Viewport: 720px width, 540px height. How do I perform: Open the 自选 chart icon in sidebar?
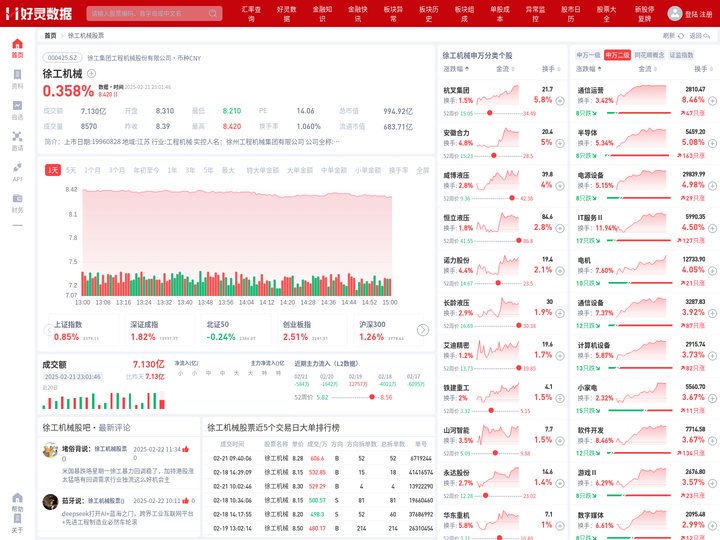[x=17, y=106]
